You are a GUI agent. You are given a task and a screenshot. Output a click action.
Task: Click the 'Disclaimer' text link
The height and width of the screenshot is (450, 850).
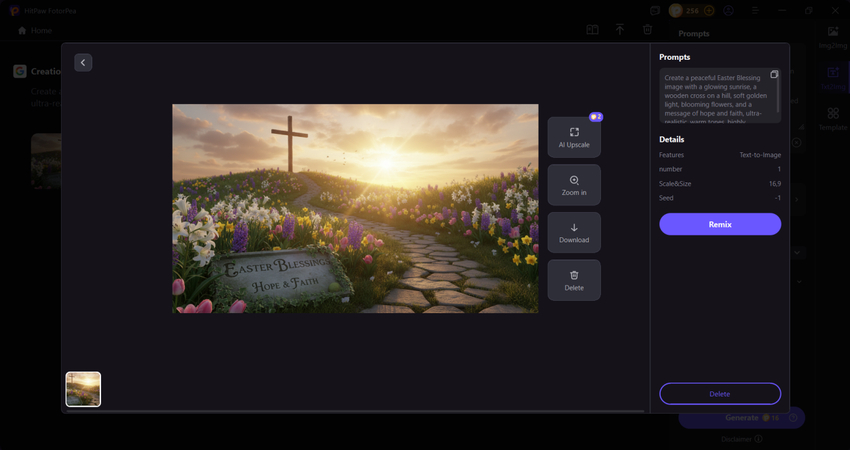click(737, 439)
